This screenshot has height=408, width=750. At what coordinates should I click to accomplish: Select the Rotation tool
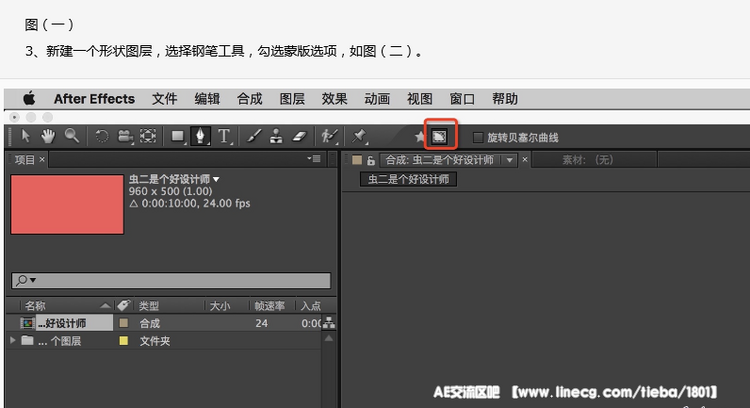[x=101, y=136]
